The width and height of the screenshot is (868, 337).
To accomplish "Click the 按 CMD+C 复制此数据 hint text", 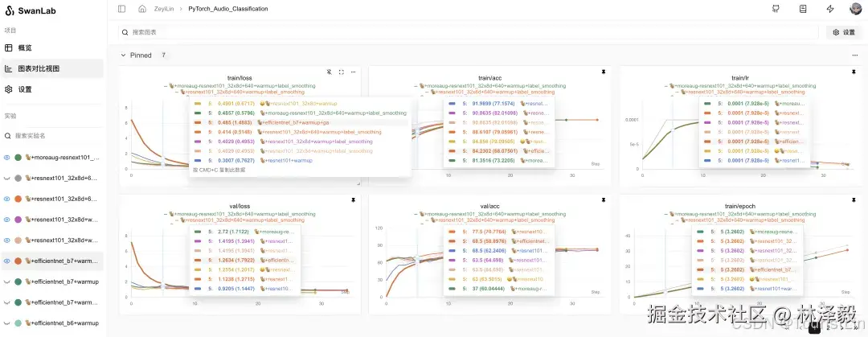I will click(x=219, y=171).
